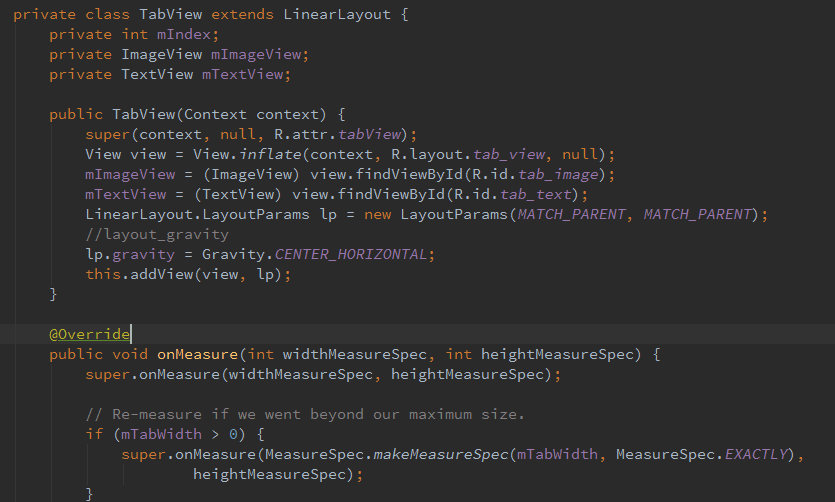Place cursor on the mIndex field name
The width and height of the screenshot is (835, 502).
(x=184, y=35)
